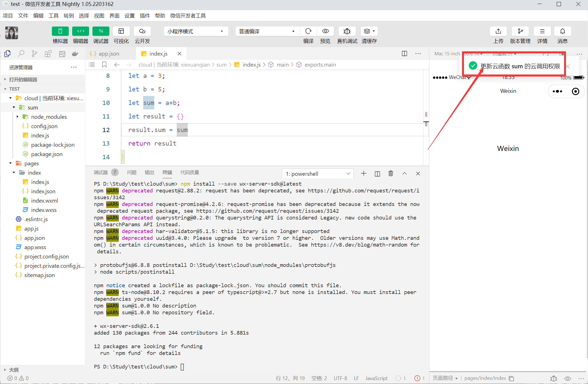Open the 项目 menu
The image size is (588, 384).
[8, 16]
